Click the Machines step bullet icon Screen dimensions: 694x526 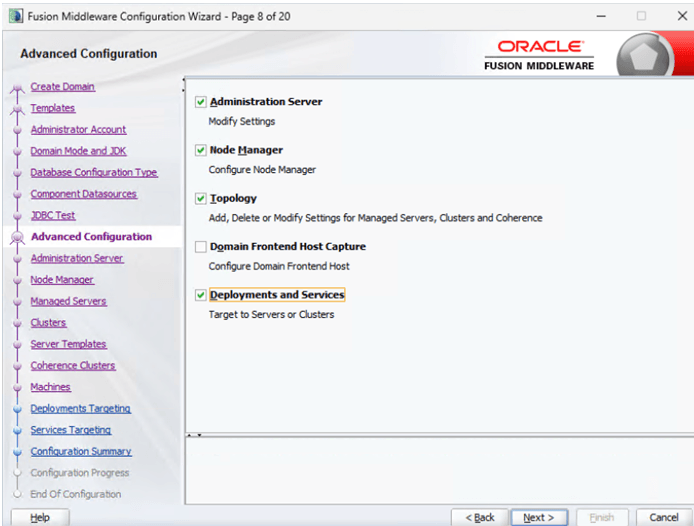[x=17, y=387]
